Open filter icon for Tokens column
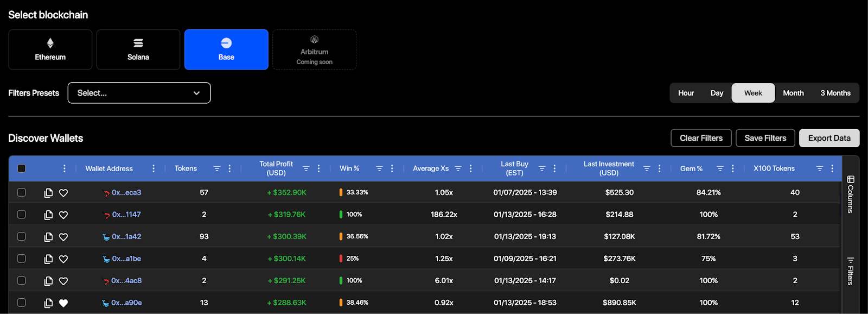 217,168
